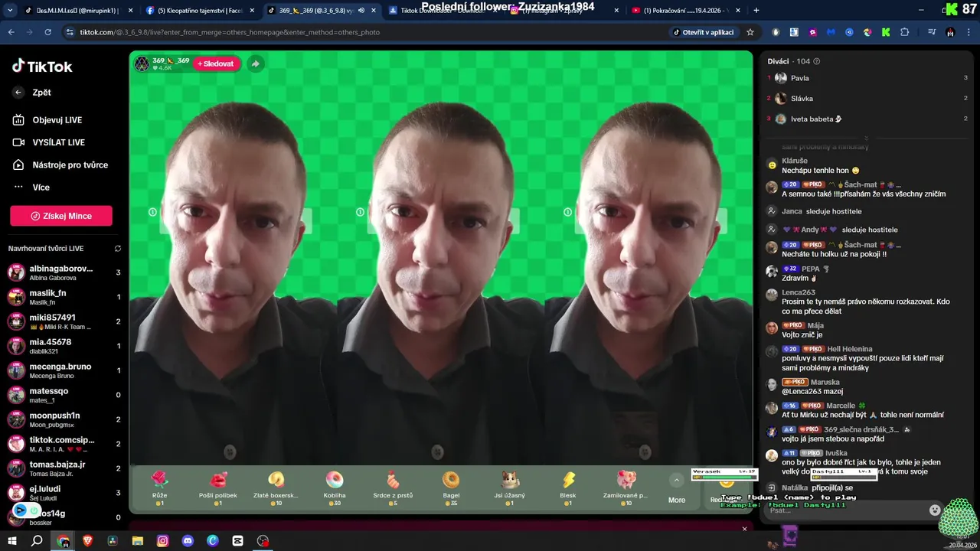
Task: Open Windows taskbar search
Action: pyautogui.click(x=37, y=541)
